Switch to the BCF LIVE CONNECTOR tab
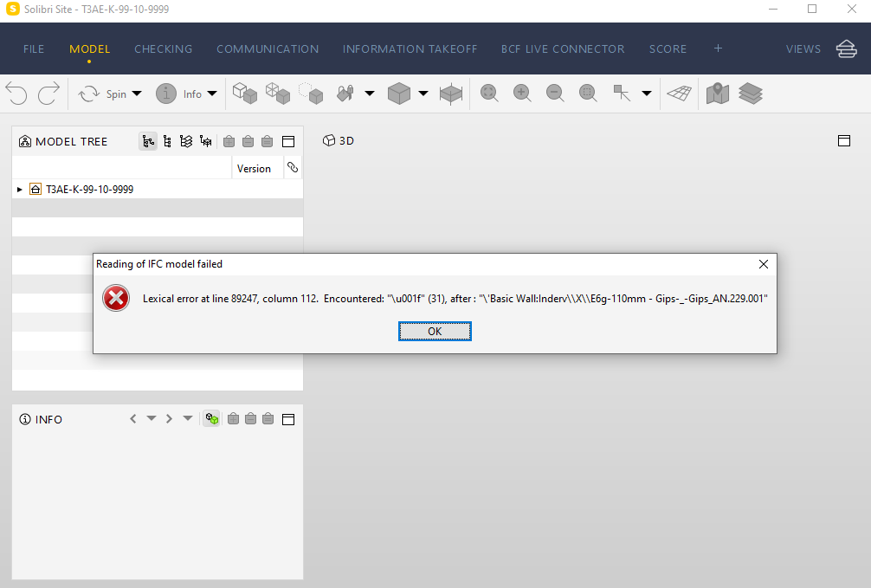The height and width of the screenshot is (588, 871). [563, 48]
